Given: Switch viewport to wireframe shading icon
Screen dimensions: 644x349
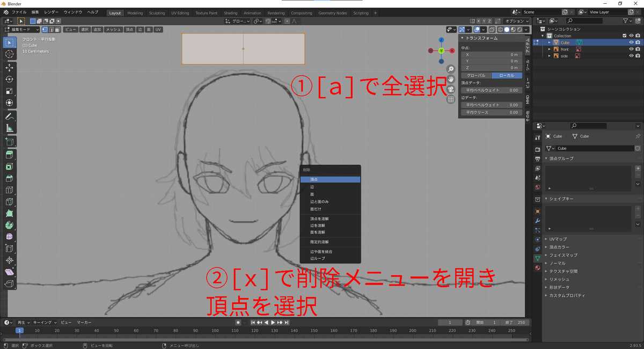Looking at the screenshot, I should pyautogui.click(x=501, y=30).
